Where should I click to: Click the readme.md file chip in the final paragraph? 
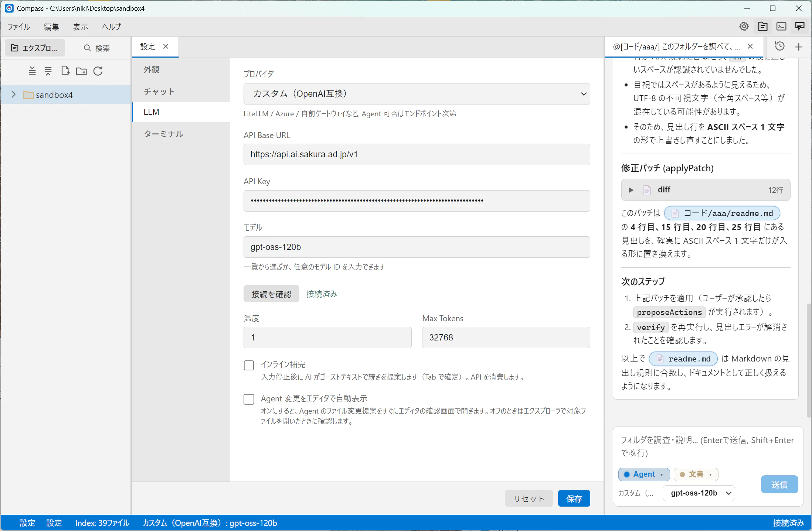683,359
